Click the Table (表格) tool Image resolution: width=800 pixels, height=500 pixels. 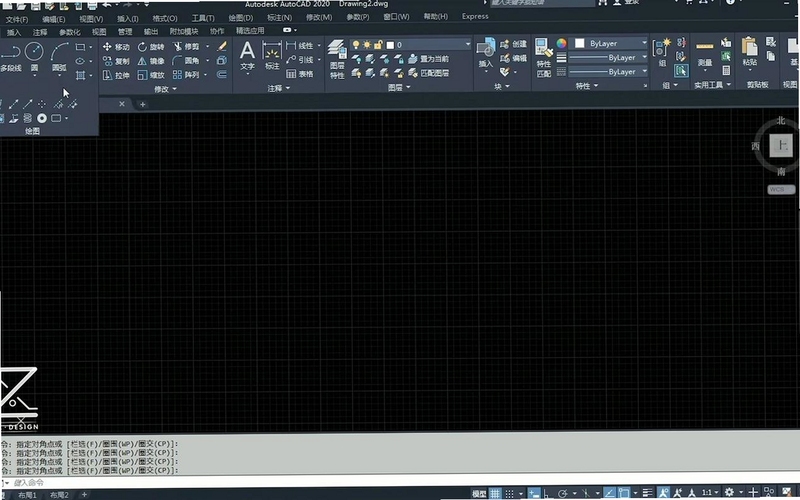[300, 74]
